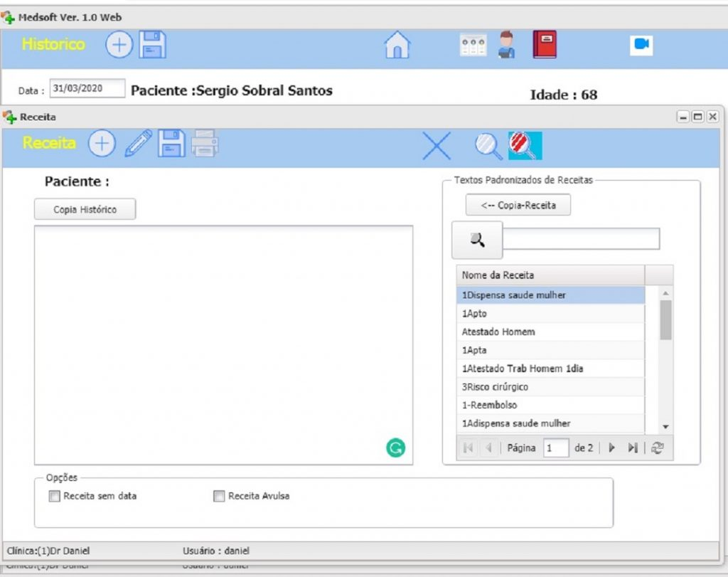Click the highlighted red magnifier icon
The width and height of the screenshot is (728, 577).
[x=525, y=146]
